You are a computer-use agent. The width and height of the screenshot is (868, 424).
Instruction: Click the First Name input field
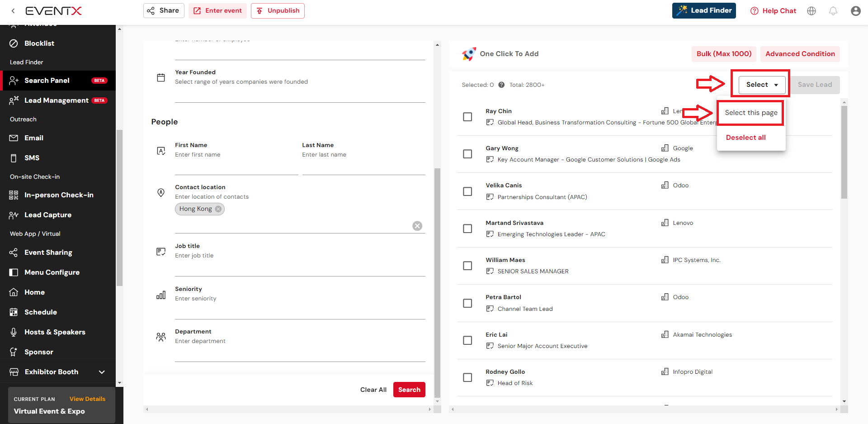tap(236, 166)
